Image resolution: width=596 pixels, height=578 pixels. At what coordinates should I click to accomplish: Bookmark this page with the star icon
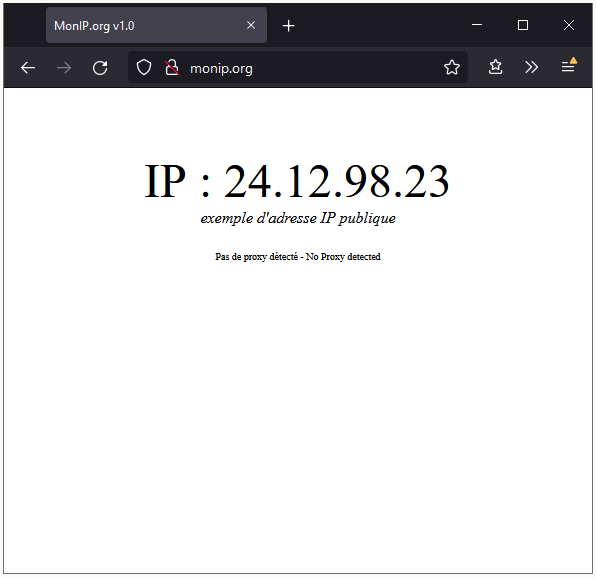[452, 68]
